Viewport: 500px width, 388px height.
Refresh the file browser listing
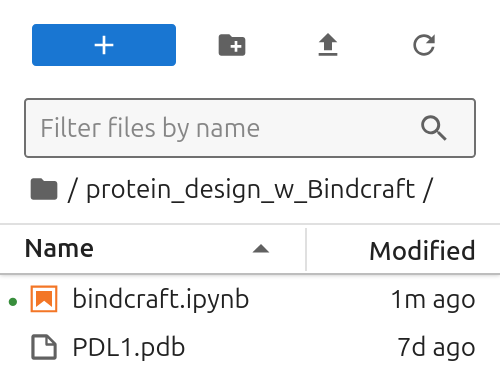tap(424, 45)
